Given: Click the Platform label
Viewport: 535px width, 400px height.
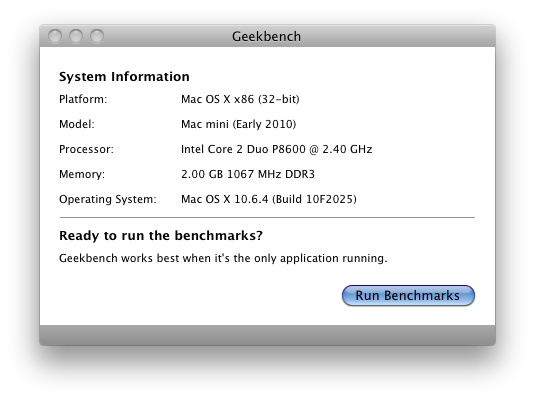Looking at the screenshot, I should click(x=83, y=99).
